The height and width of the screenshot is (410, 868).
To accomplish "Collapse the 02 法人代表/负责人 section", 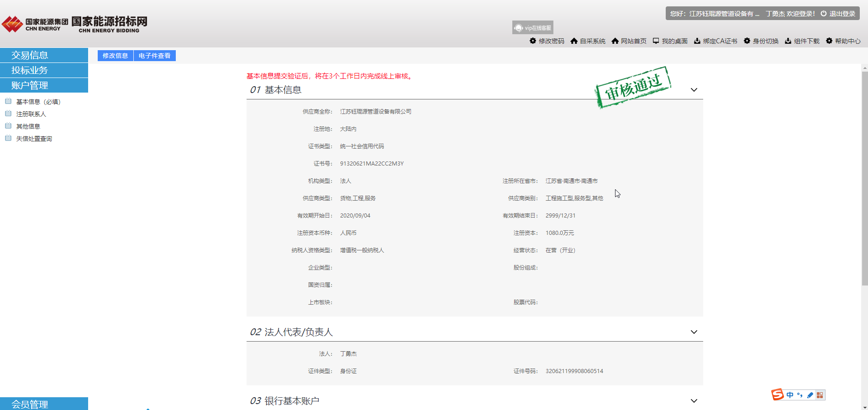I will [694, 332].
